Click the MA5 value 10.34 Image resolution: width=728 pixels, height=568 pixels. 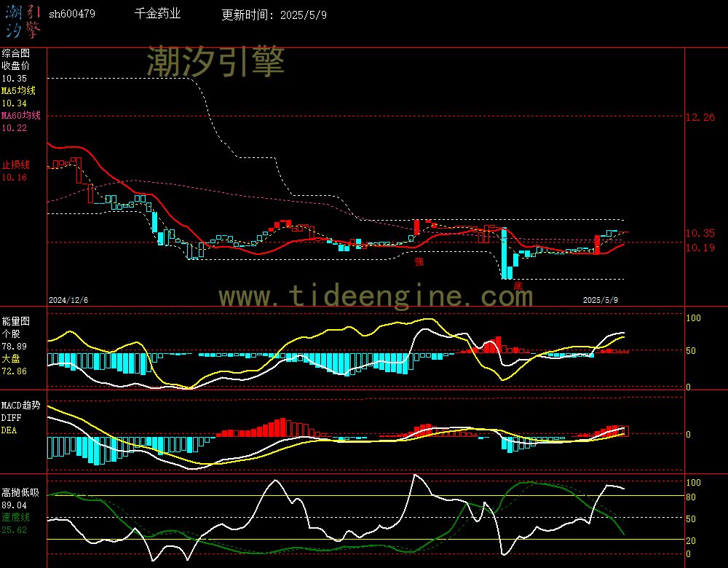click(14, 103)
